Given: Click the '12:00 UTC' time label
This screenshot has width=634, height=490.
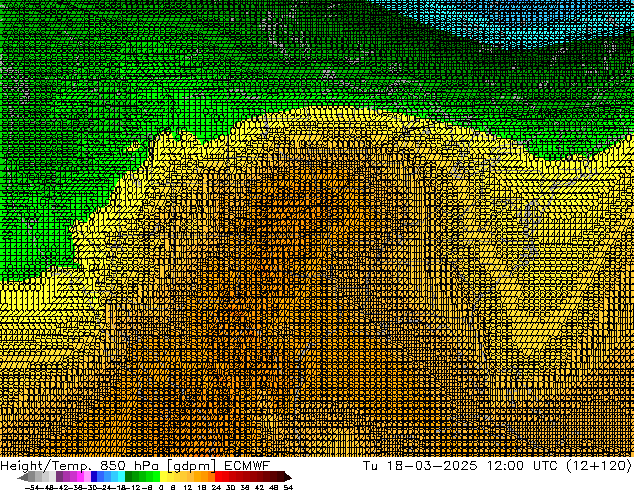Looking at the screenshot, I should 524,465.
